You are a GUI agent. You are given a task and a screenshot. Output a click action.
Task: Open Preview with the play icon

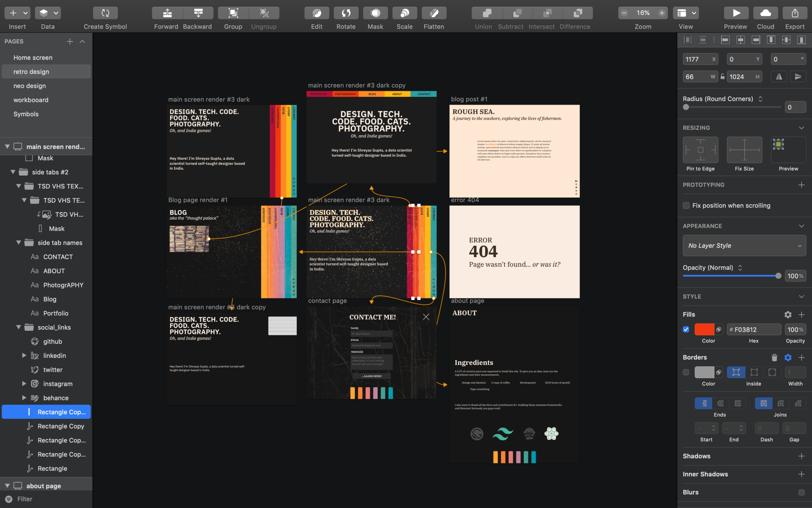(736, 13)
